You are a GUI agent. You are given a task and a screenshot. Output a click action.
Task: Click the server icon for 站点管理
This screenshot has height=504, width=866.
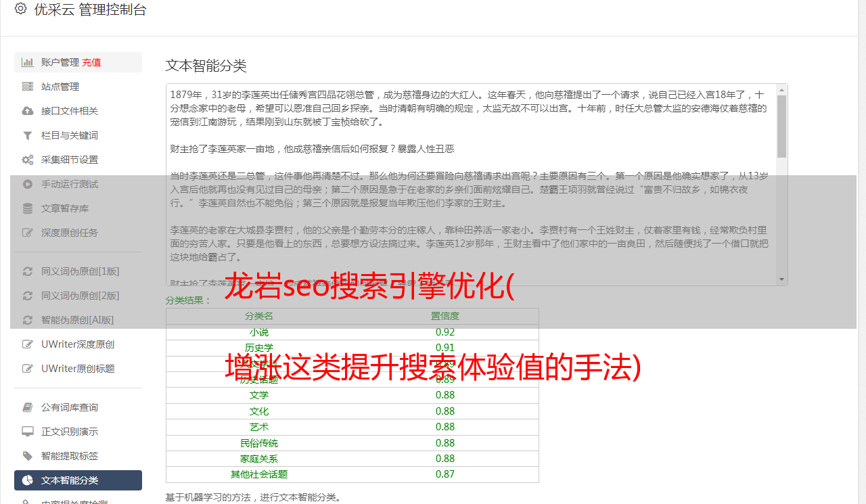pos(28,87)
